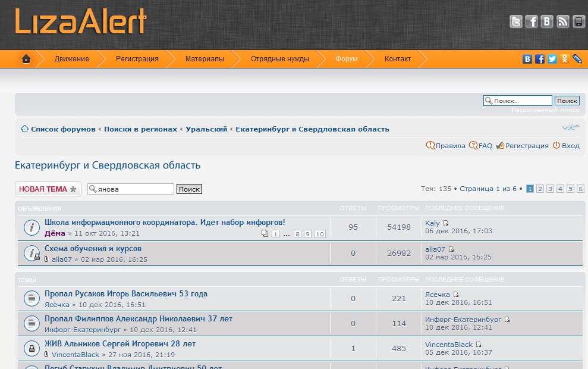
Task: Open topic ЖИВ Альников Сергей Игоревич
Action: pos(120,343)
